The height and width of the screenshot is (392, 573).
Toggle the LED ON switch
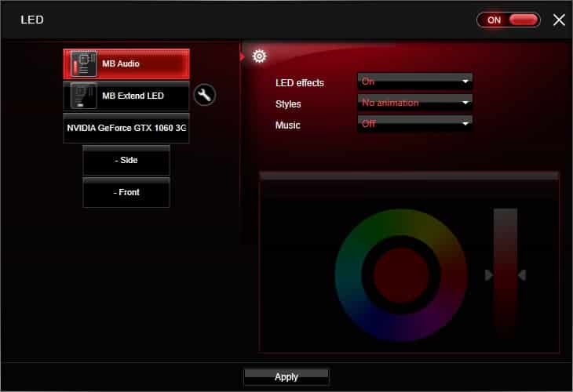click(x=509, y=20)
